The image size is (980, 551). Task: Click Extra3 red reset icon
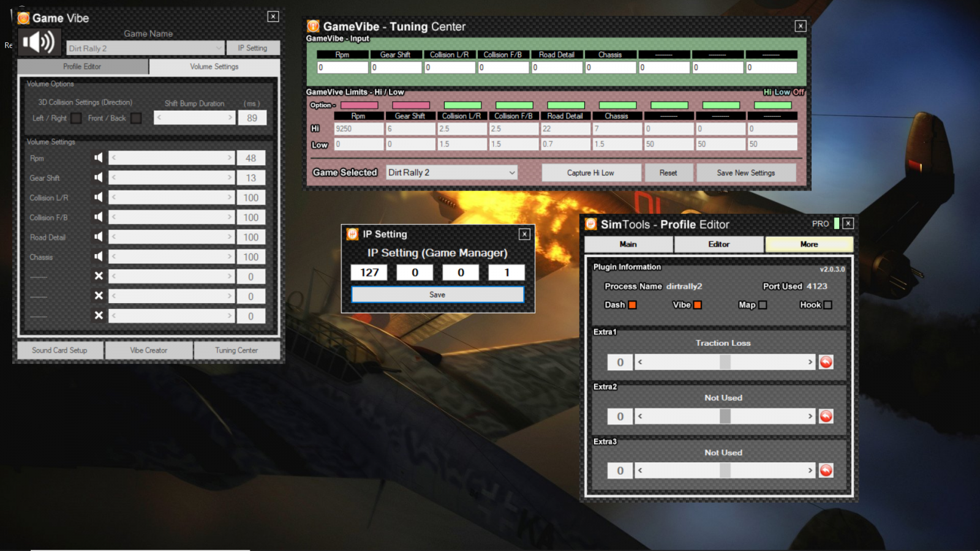(x=826, y=471)
